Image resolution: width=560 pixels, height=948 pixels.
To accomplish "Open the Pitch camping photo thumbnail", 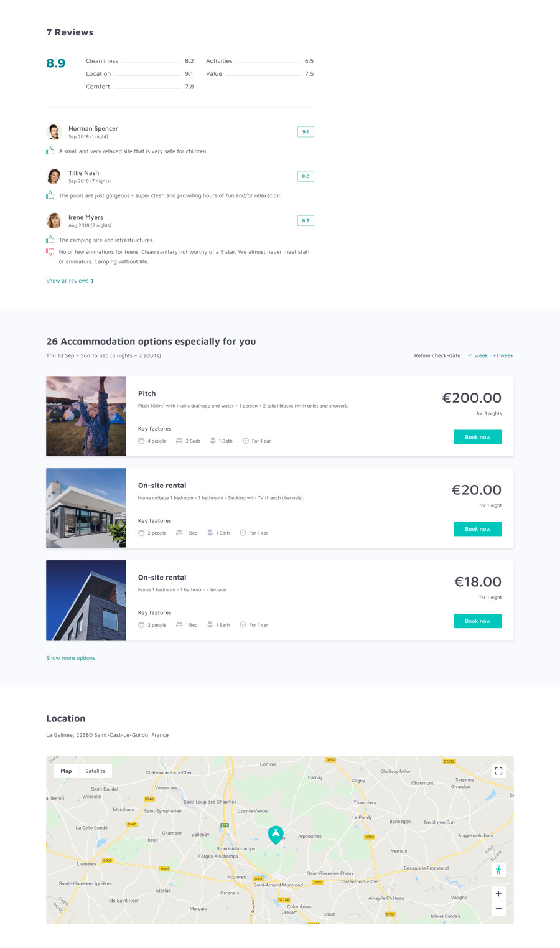I will coord(86,416).
